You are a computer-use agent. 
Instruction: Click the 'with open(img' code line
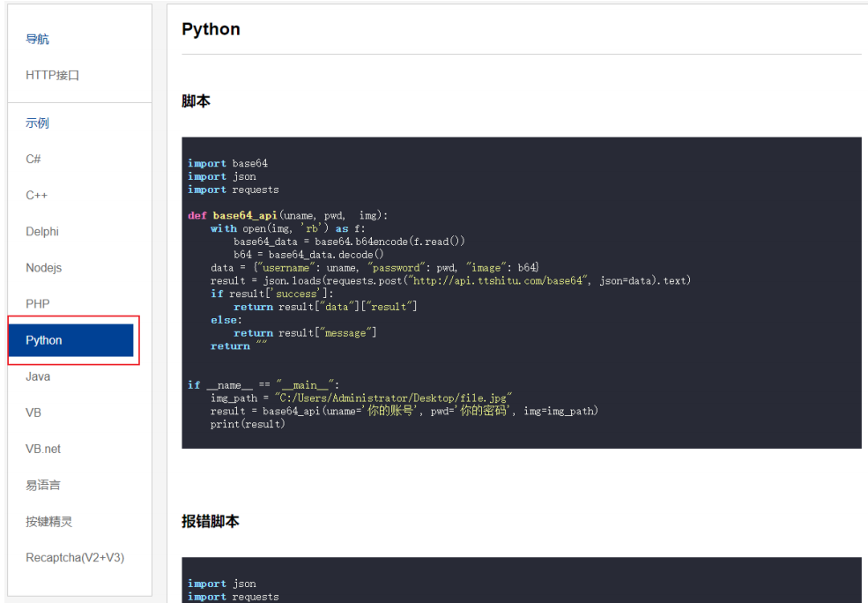[288, 228]
